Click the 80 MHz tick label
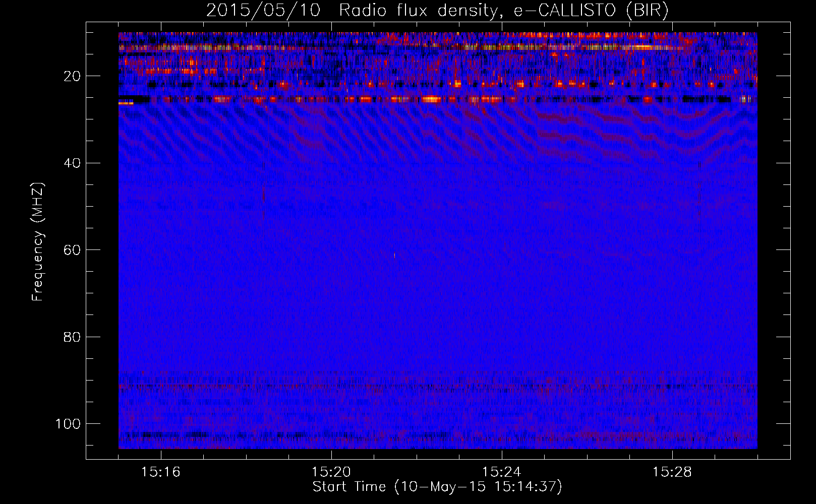Image resolution: width=816 pixels, height=504 pixels. point(73,337)
